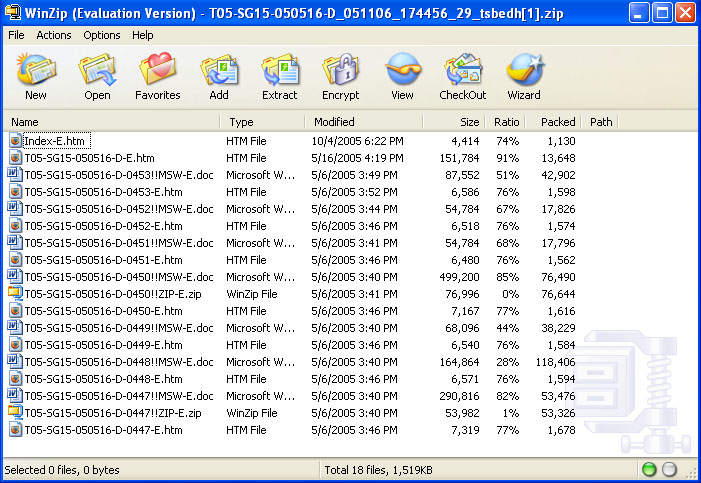Open the Actions menu
The width and height of the screenshot is (701, 483).
[x=54, y=35]
